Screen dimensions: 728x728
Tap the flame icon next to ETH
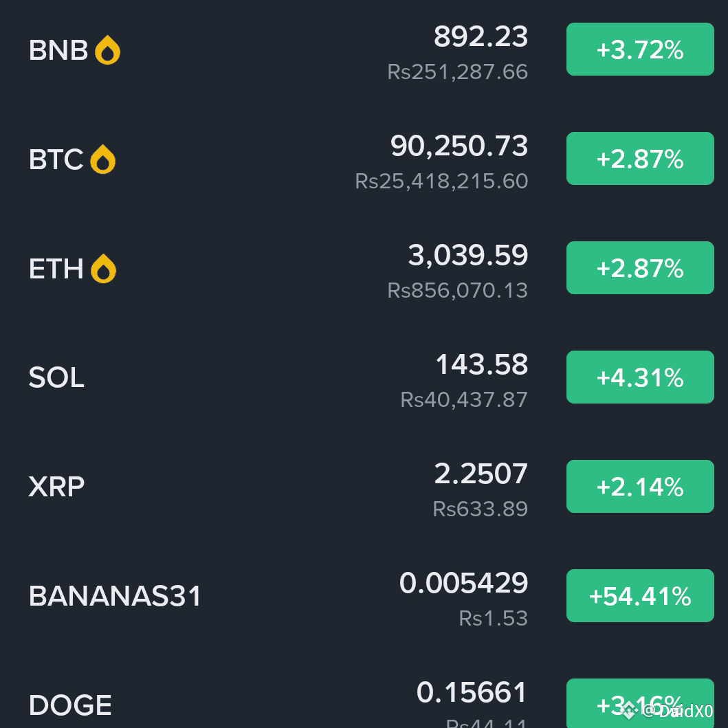coord(103,268)
